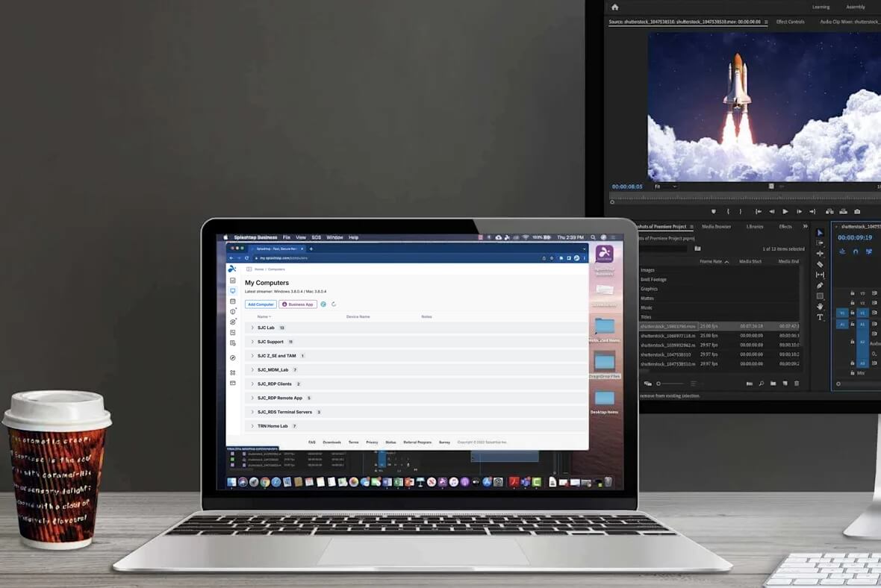Click the New Item icon in Project panel
This screenshot has height=588, width=881.
(785, 384)
